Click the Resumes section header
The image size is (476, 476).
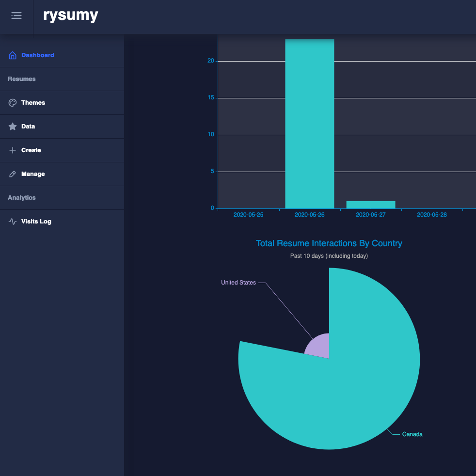(21, 79)
